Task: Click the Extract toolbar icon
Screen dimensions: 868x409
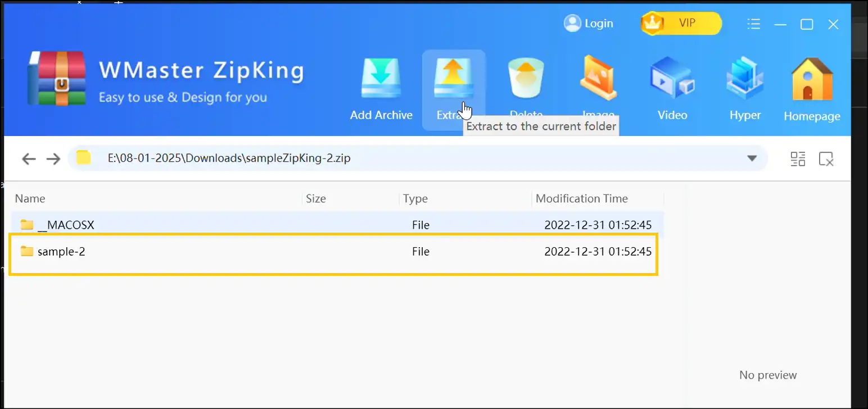Action: pyautogui.click(x=454, y=79)
